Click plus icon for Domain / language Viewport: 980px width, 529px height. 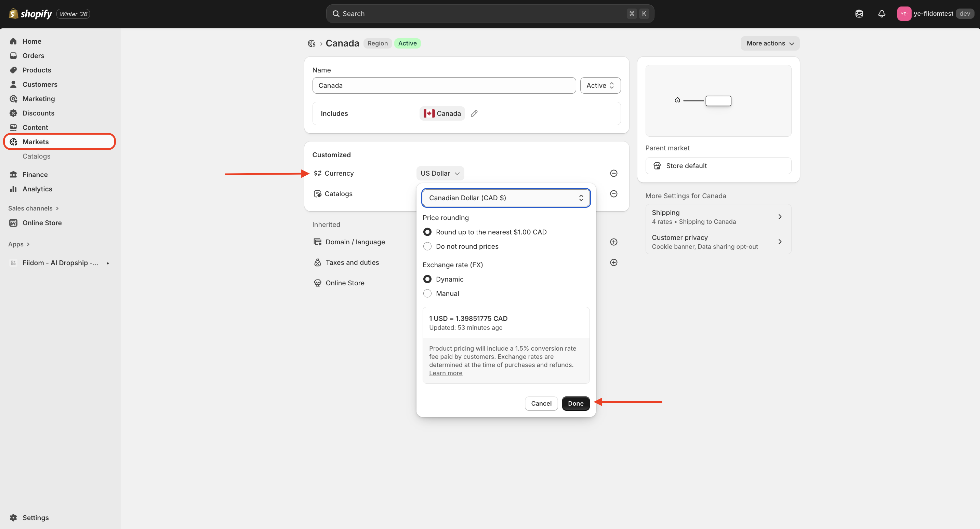(x=614, y=242)
